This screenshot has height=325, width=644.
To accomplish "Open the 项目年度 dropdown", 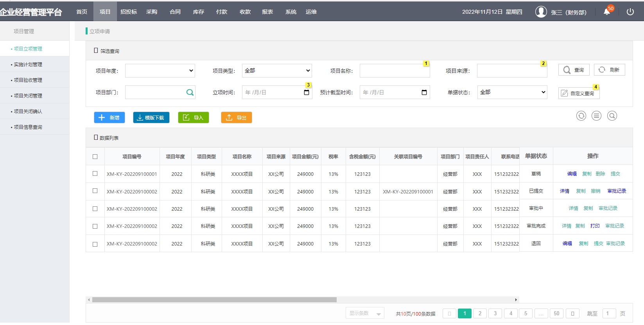I will 160,71.
